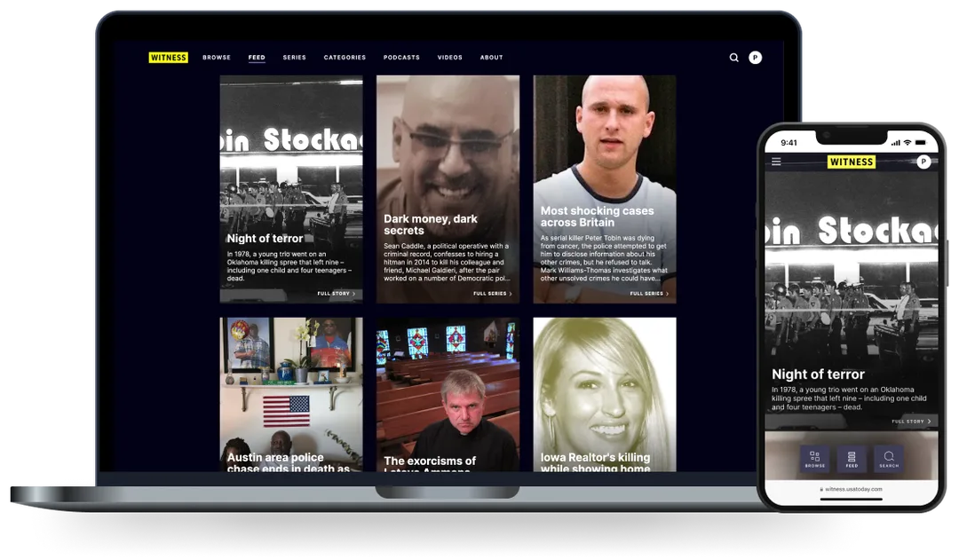Open the Iowa Realtor's killing card
Screen dimensions: 959x560
coord(605,394)
